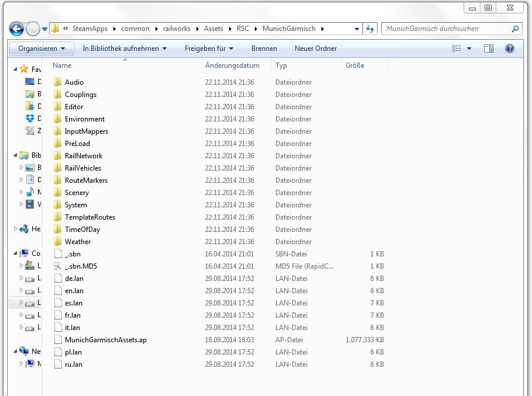
Task: Open the view options dropdown arrow
Action: (469, 48)
